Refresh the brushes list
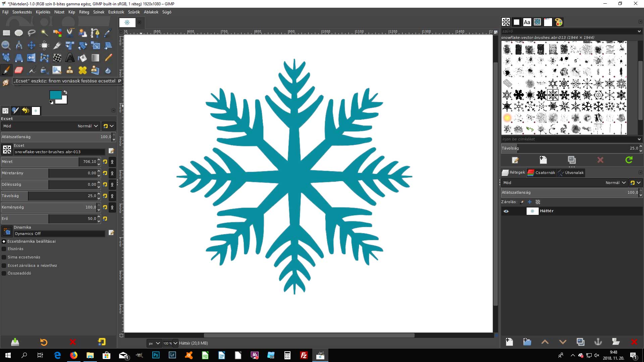Image resolution: width=644 pixels, height=362 pixels. click(629, 160)
